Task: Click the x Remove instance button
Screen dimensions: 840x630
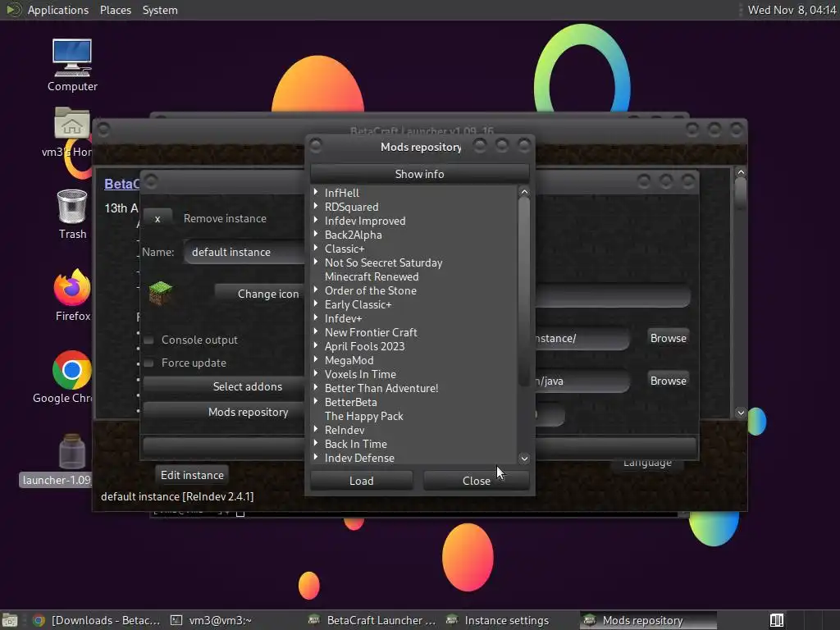Action: tap(157, 218)
